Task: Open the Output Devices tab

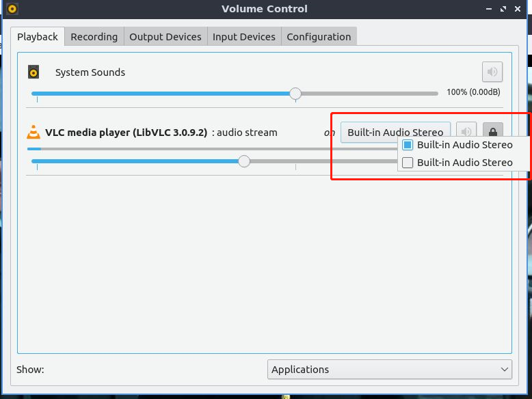Action: point(165,37)
